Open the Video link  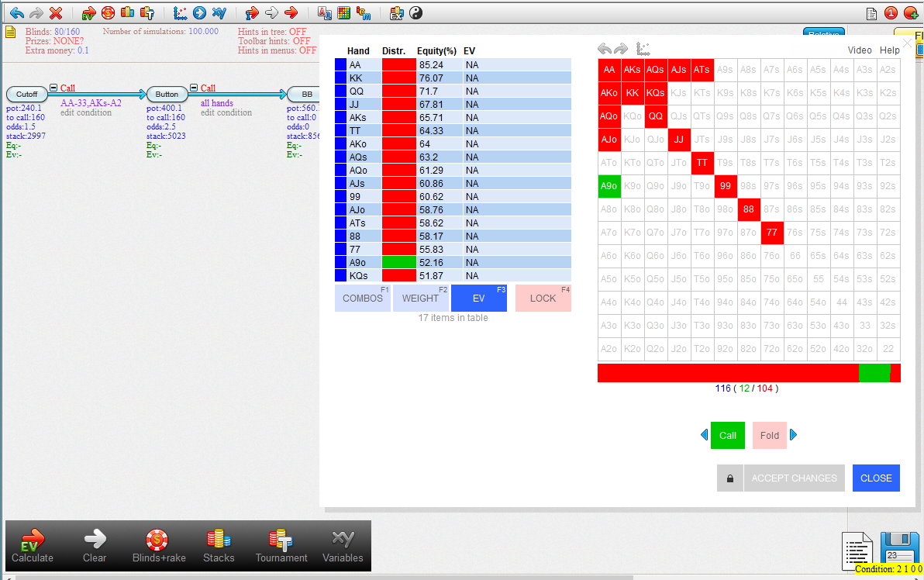click(x=860, y=50)
